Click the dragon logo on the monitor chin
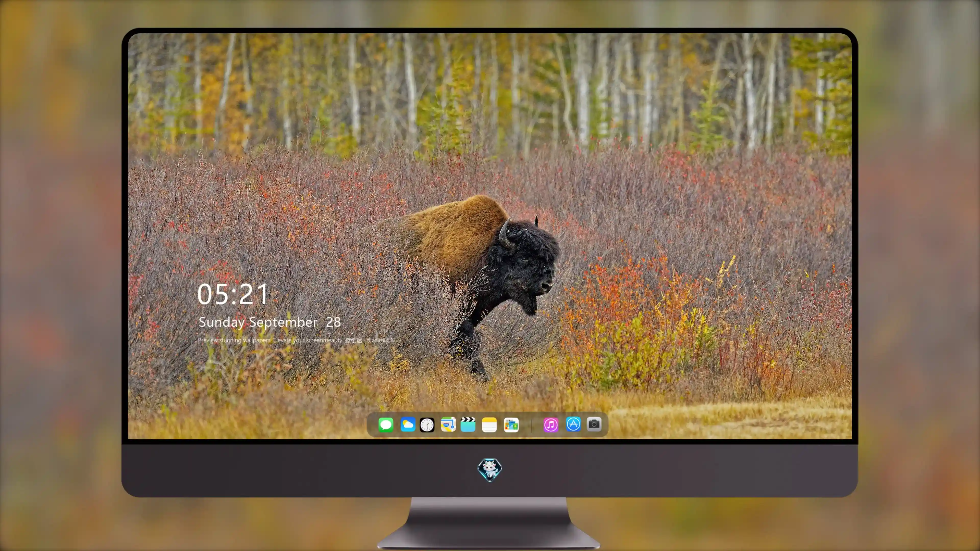This screenshot has height=551, width=980. pos(490,470)
